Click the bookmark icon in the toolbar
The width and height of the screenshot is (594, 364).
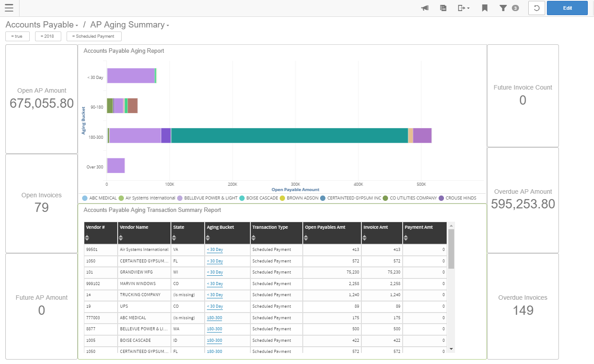click(484, 8)
